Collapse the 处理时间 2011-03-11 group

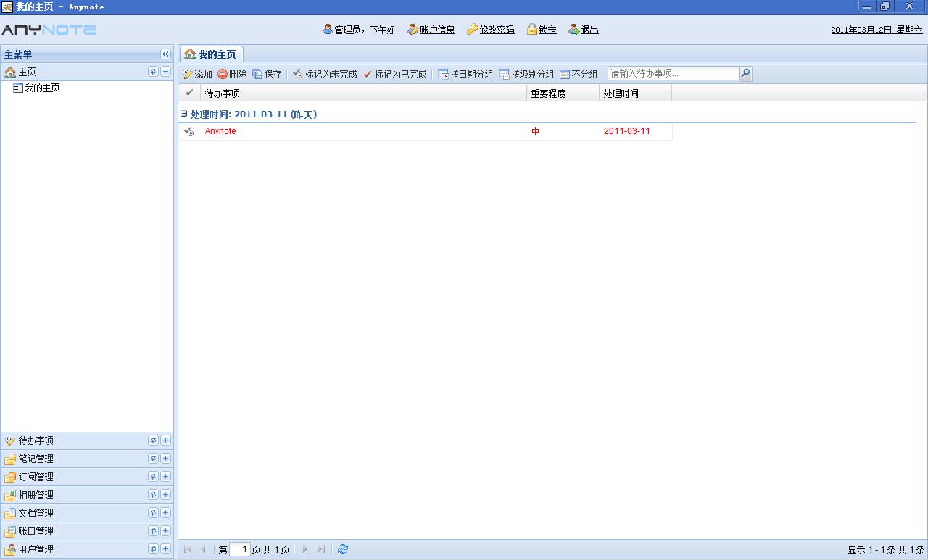point(184,114)
